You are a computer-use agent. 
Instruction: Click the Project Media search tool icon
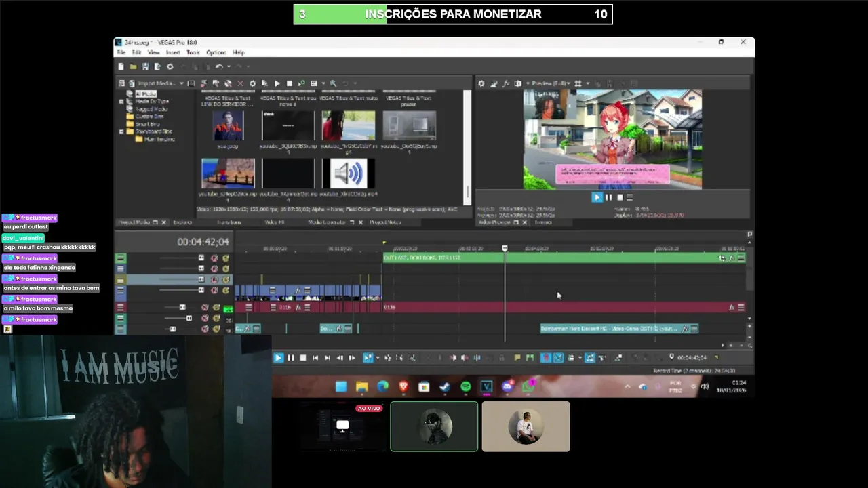[333, 83]
